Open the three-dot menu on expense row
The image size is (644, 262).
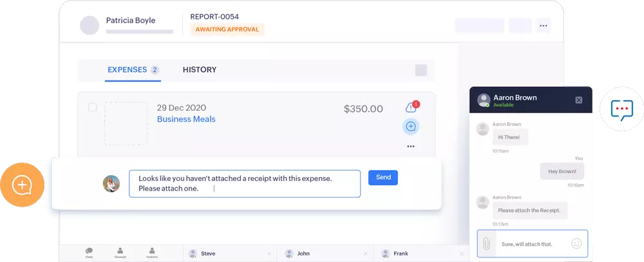(x=411, y=146)
